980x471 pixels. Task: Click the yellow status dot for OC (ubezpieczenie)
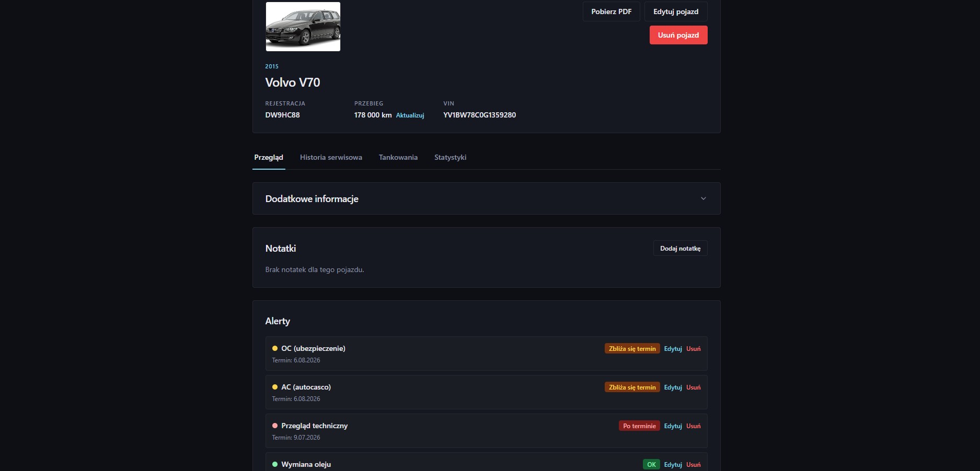tap(275, 348)
